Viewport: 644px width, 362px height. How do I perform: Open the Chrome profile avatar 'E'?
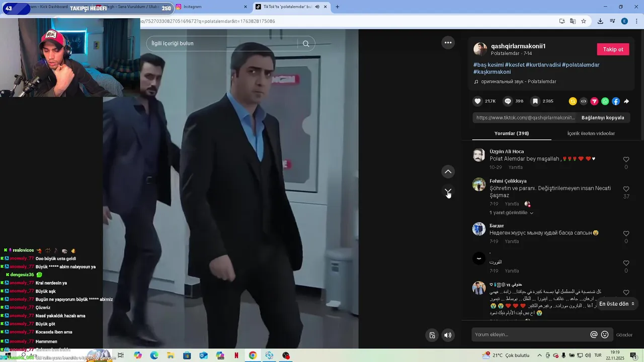coord(624,21)
